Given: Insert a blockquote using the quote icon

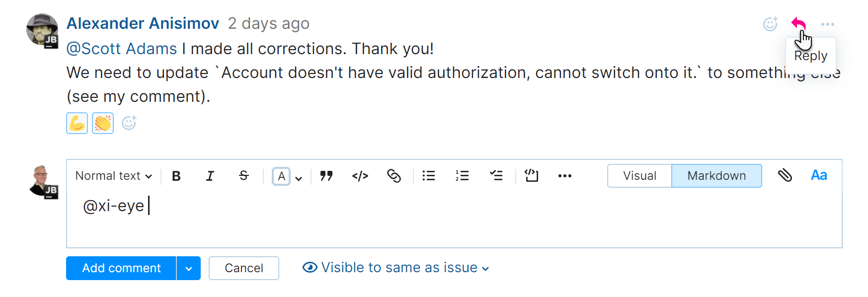Looking at the screenshot, I should [x=326, y=176].
